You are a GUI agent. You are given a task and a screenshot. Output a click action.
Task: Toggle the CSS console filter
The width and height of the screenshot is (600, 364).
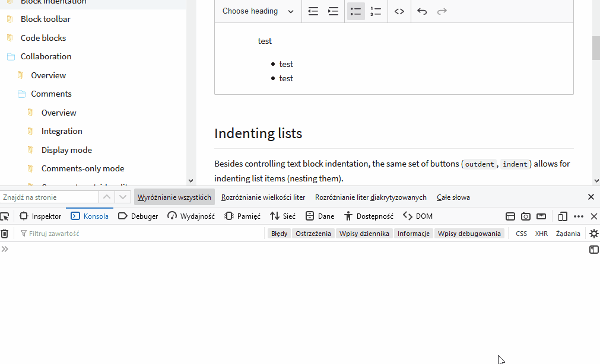[521, 234]
